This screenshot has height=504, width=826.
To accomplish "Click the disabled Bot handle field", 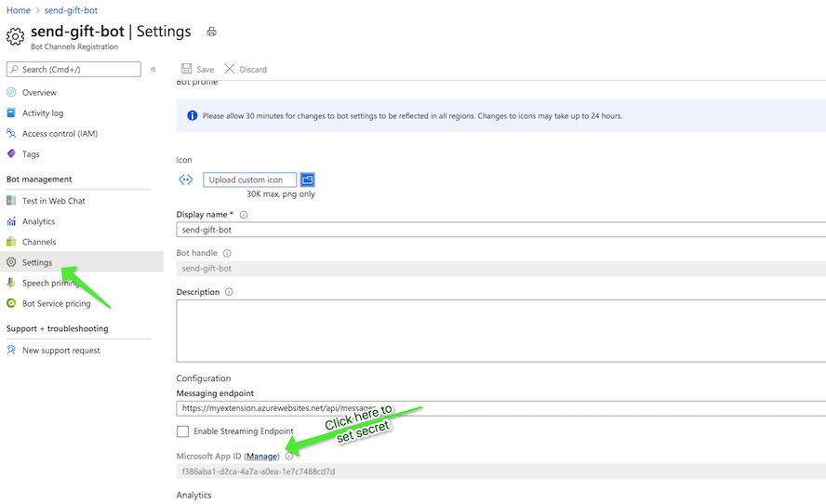I will click(501, 268).
